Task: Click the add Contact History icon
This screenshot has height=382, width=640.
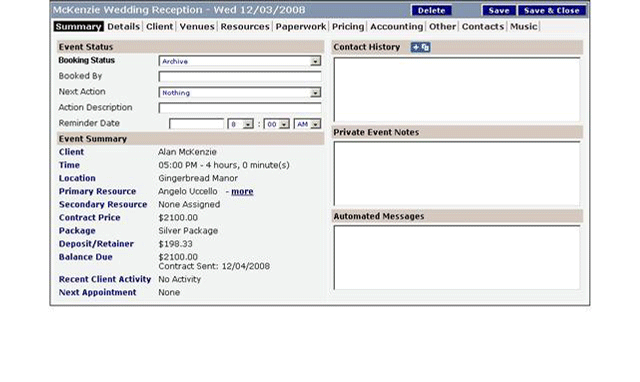Action: pos(420,47)
